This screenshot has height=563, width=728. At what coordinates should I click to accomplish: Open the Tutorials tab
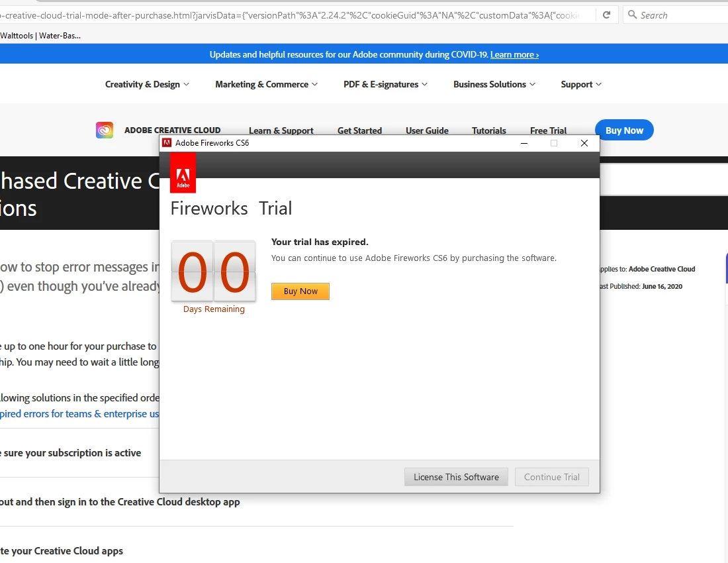click(489, 130)
